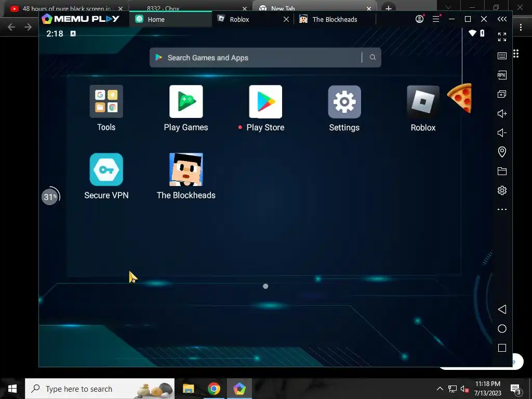Click the network tray icon

453,389
